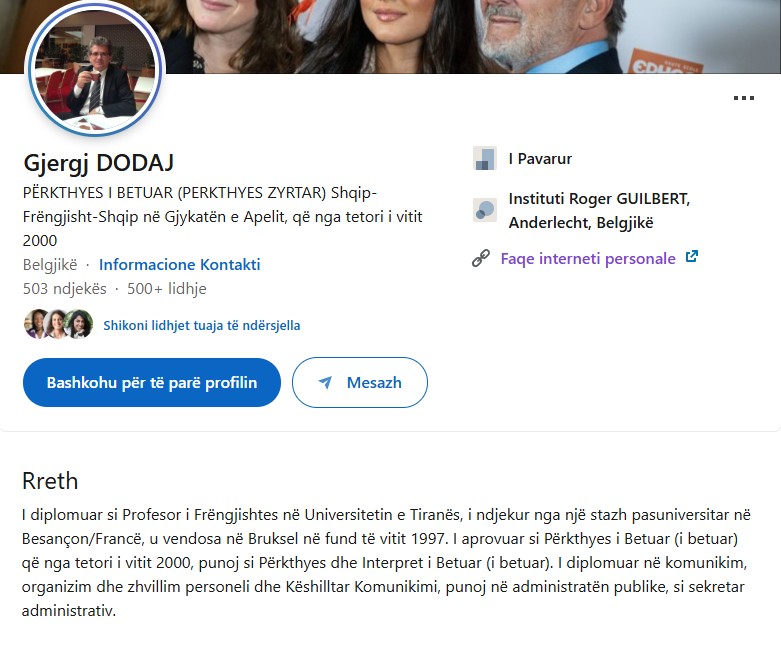Click the mutual connections avatar group

58,325
